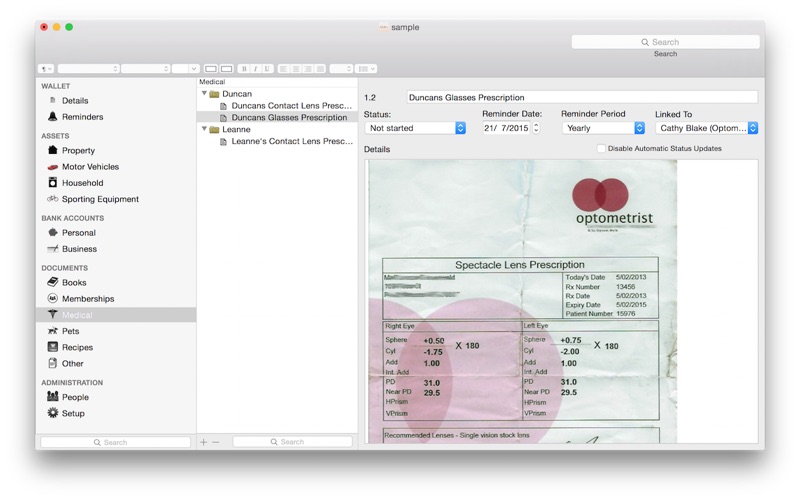This screenshot has width=800, height=500.
Task: Open the Pets icon
Action: pyautogui.click(x=53, y=331)
